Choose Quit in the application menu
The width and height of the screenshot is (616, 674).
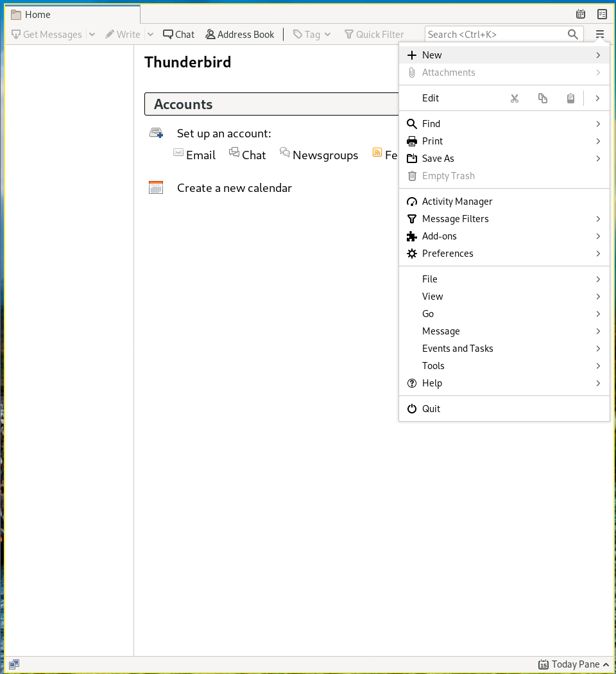(x=431, y=409)
